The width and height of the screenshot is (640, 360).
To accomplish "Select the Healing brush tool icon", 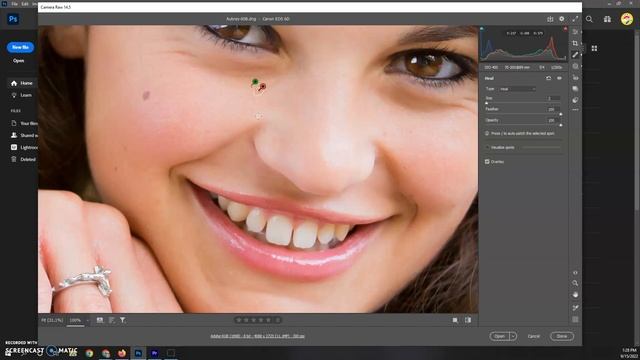I will click(575, 55).
